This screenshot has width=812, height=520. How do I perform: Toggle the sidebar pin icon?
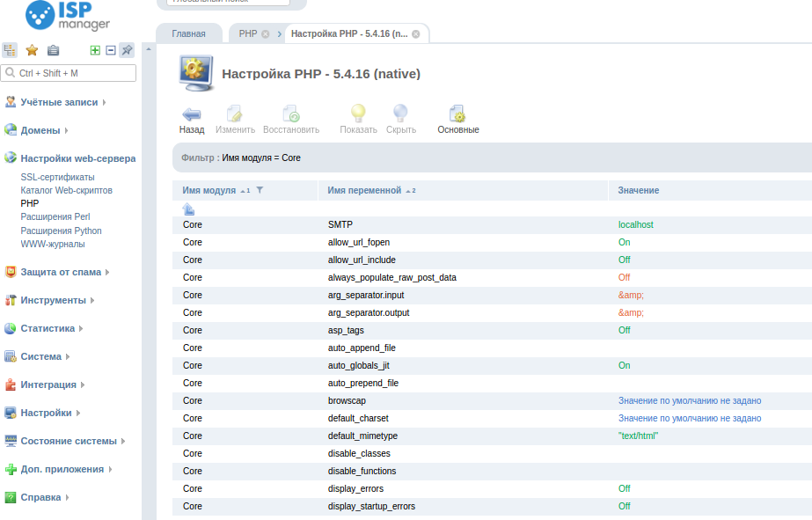127,50
